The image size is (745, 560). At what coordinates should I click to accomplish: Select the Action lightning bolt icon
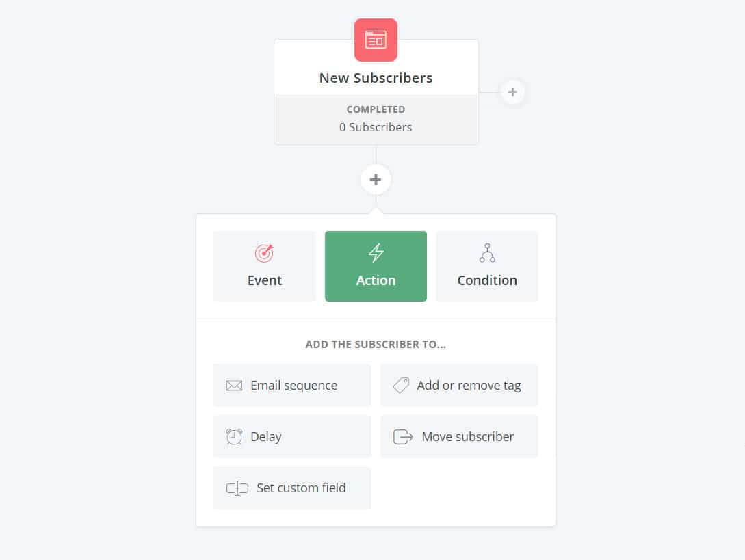[x=376, y=253]
